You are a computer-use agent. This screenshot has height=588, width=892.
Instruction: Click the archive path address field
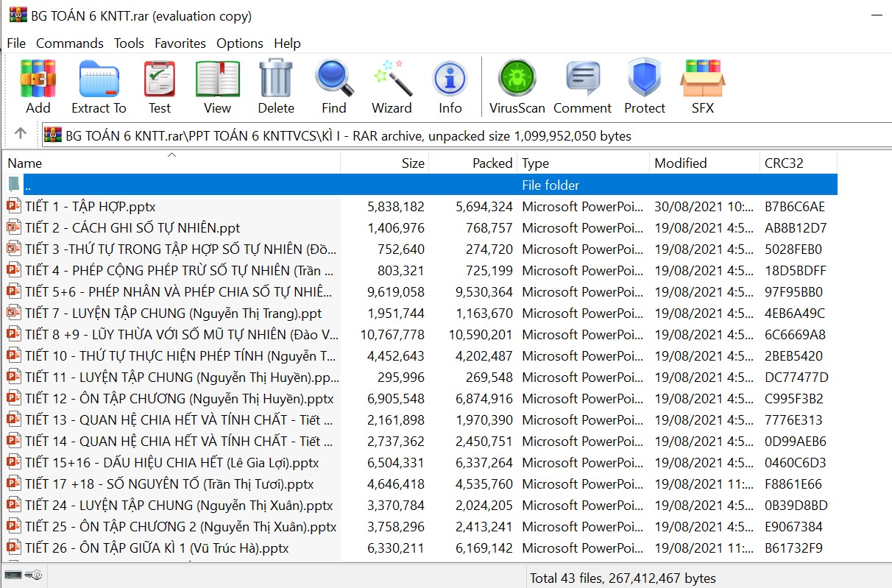click(x=467, y=135)
